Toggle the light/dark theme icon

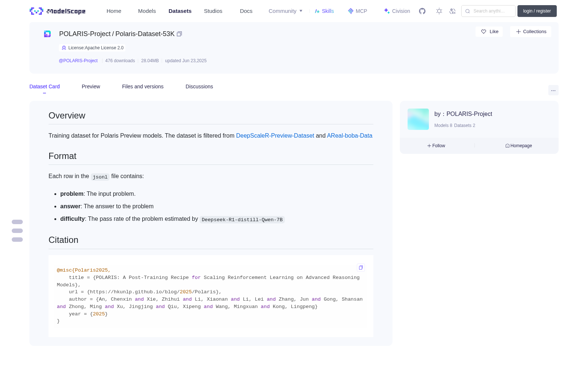(439, 11)
